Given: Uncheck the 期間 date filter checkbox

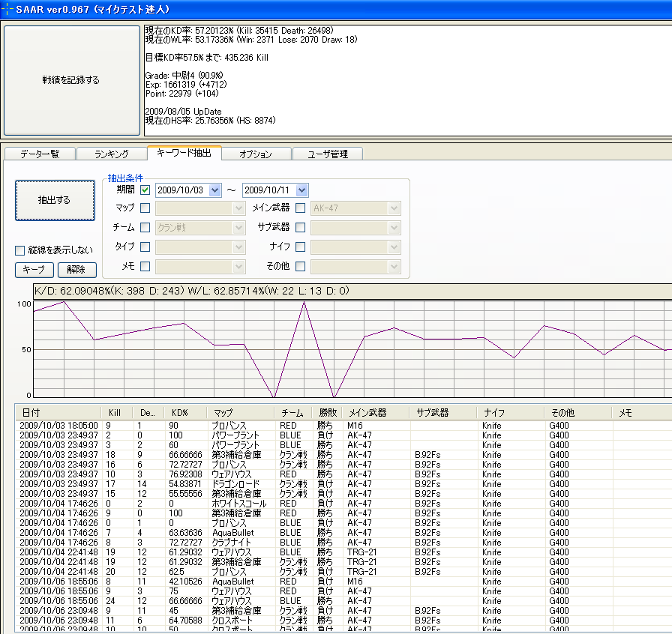Looking at the screenshot, I should click(x=145, y=190).
